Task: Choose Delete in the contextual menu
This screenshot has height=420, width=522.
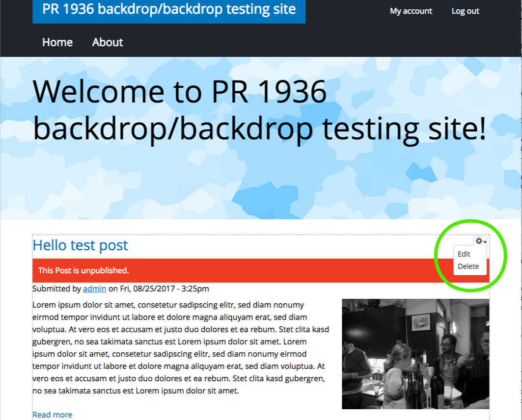Action: (468, 266)
